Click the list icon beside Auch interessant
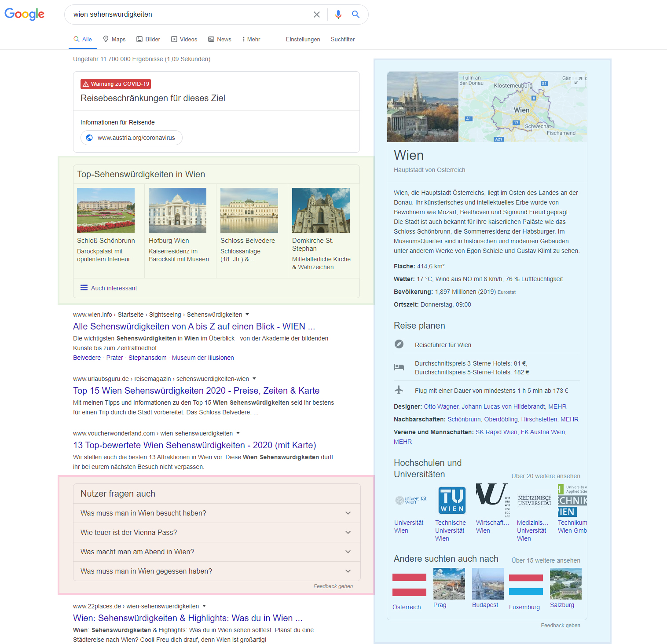 [84, 288]
